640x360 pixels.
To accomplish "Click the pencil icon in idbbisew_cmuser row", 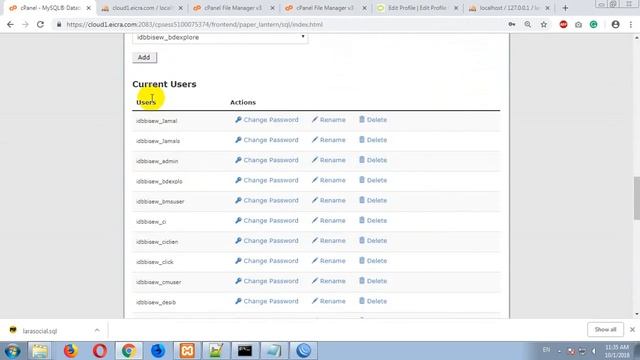I will pyautogui.click(x=315, y=281).
